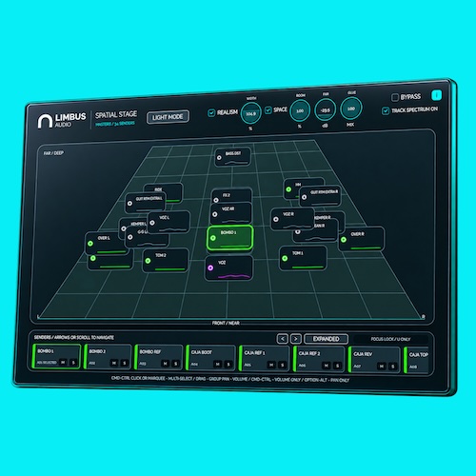This screenshot has height=476, width=476.
Task: Solo the BOMBO REF sender
Action: tap(175, 364)
